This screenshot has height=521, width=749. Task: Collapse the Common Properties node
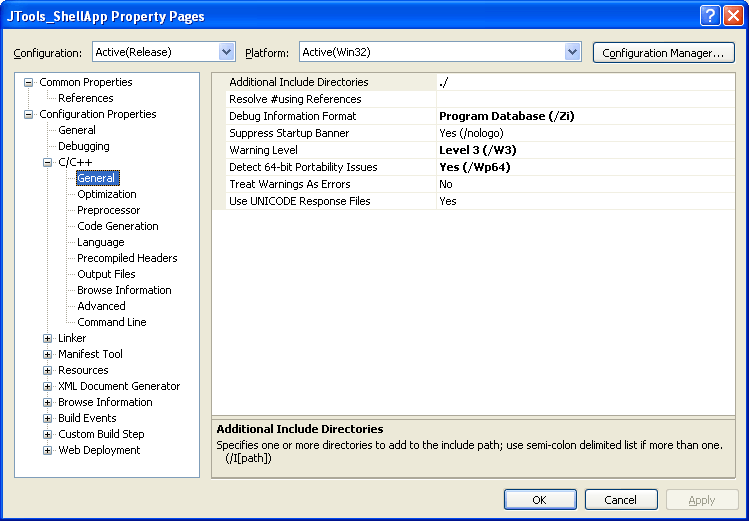point(29,82)
